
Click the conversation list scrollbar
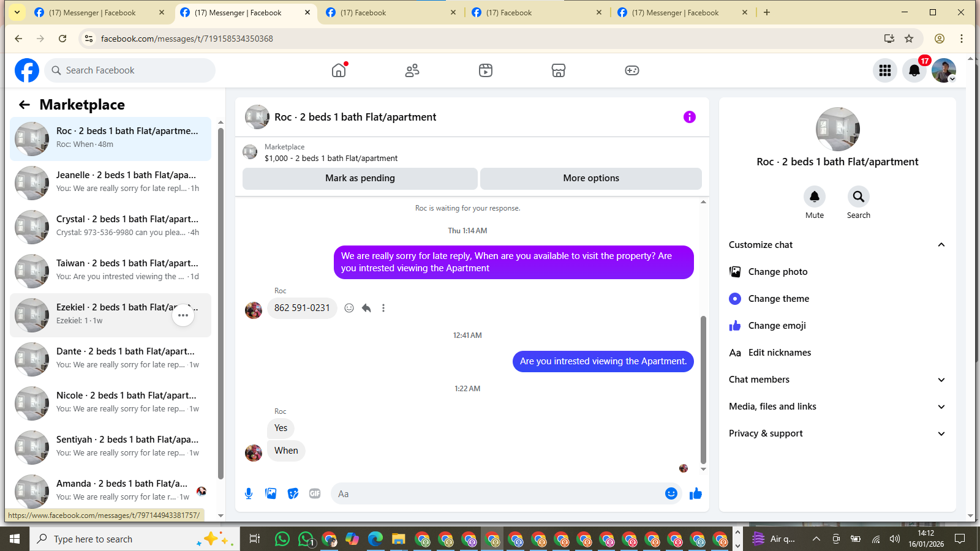pyautogui.click(x=221, y=304)
